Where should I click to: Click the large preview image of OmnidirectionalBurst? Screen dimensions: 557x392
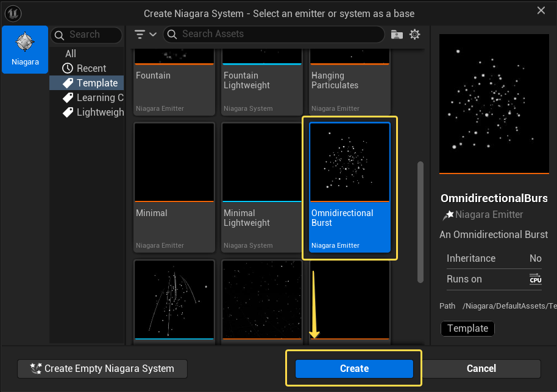[494, 103]
